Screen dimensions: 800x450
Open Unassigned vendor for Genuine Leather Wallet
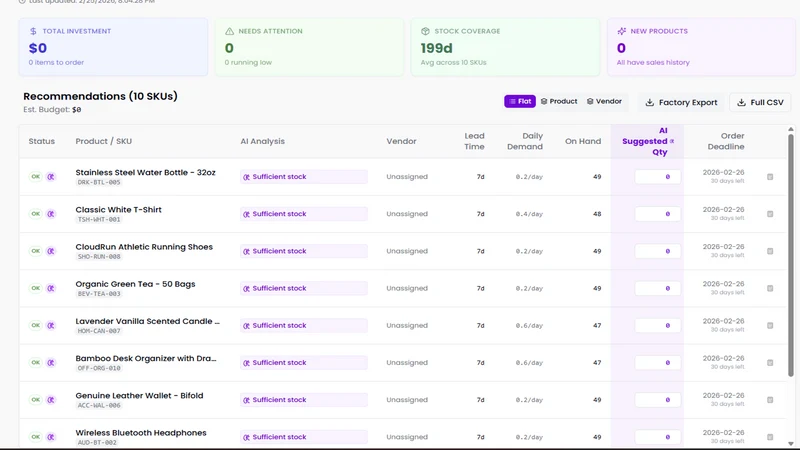(407, 400)
